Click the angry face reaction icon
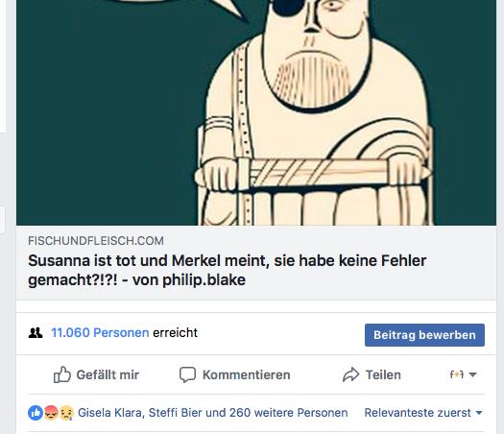 [51, 413]
